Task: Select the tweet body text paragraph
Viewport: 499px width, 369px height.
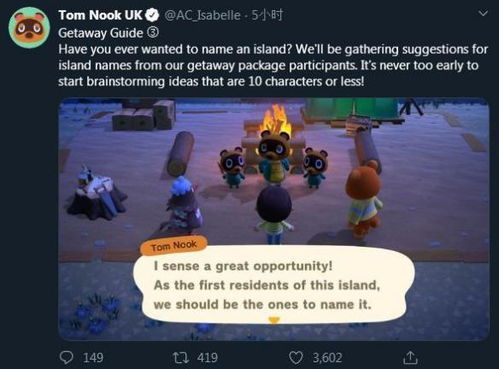Action: (x=273, y=65)
